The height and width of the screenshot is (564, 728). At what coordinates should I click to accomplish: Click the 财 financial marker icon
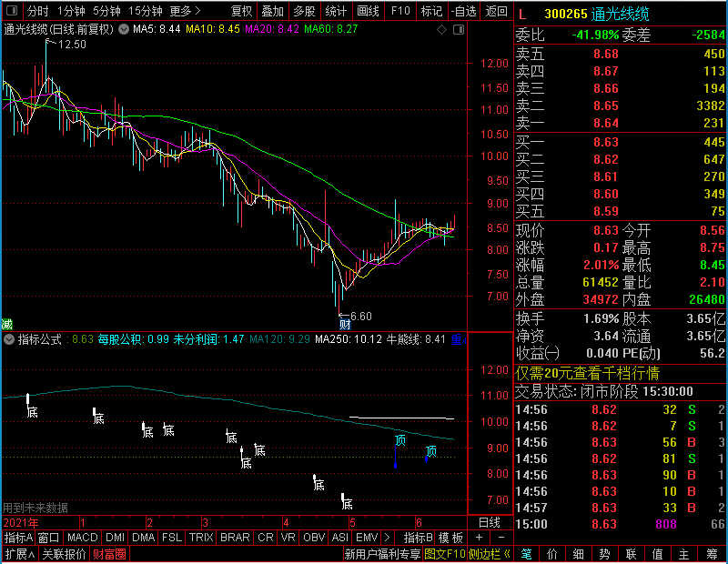[345, 324]
